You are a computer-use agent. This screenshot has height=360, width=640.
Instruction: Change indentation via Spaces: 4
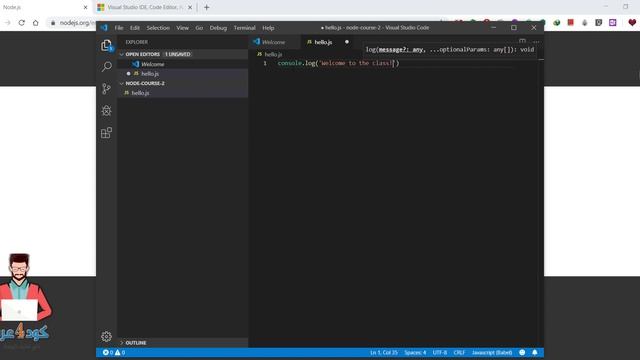pyautogui.click(x=415, y=353)
